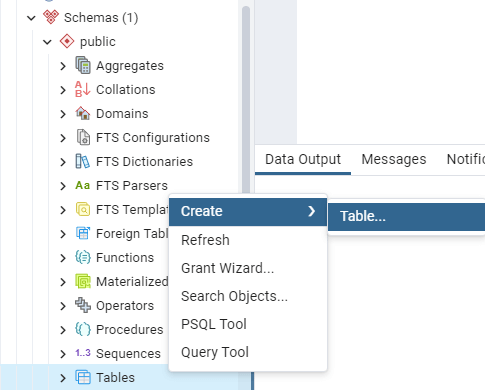Click the Procedures parentheses icon
The image size is (485, 390).
coord(83,329)
